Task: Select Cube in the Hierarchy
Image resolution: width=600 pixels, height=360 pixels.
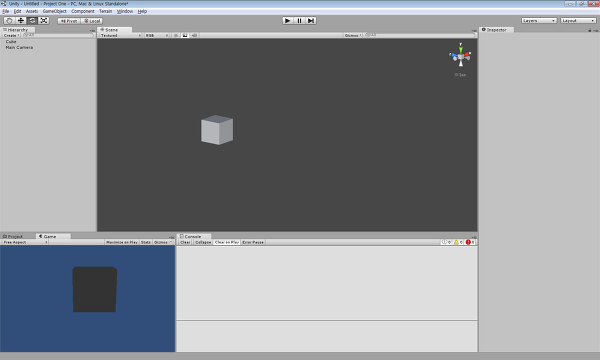Action: pos(11,41)
